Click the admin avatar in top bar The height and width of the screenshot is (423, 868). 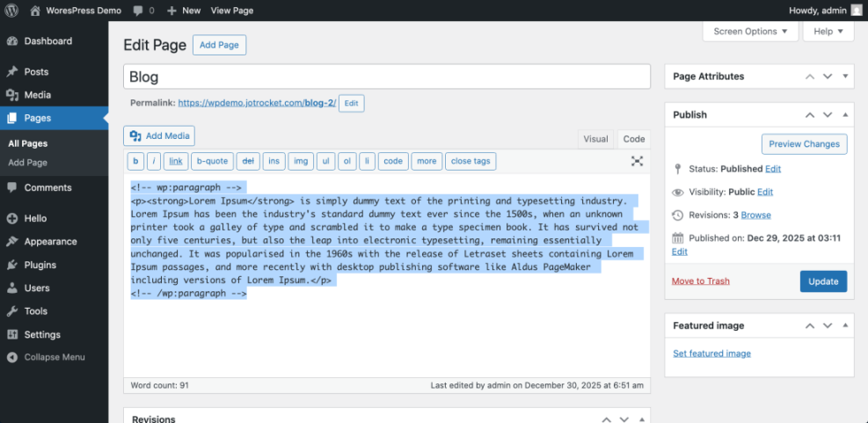(x=857, y=10)
